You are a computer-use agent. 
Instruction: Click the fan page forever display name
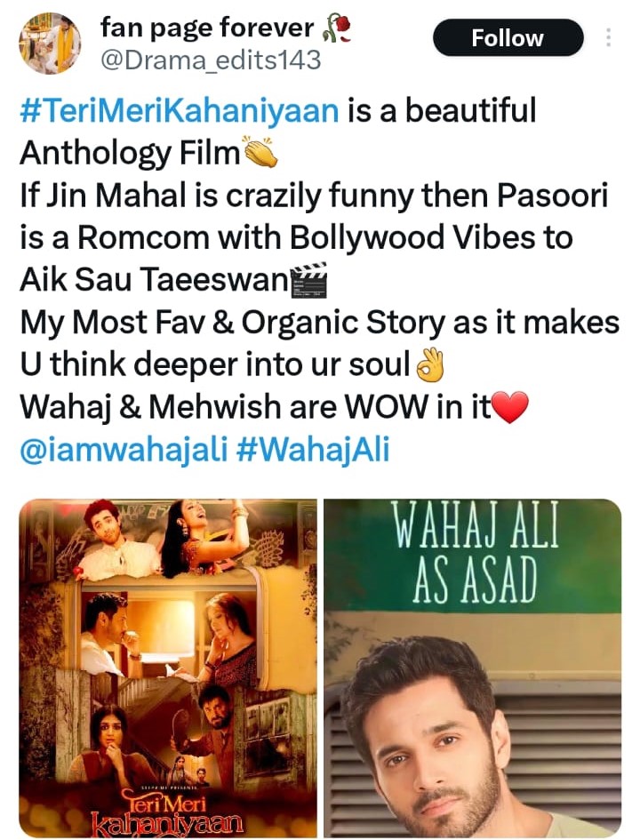point(207,28)
